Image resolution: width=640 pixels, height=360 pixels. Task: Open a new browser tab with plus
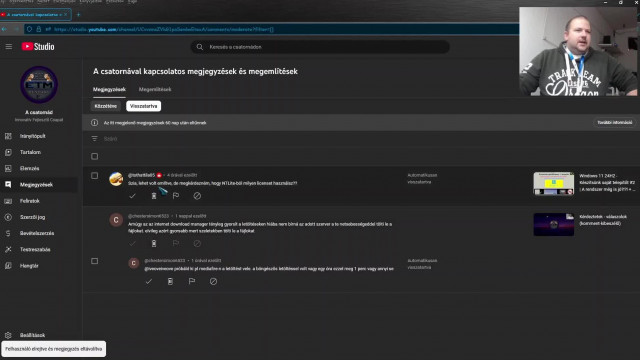click(78, 15)
